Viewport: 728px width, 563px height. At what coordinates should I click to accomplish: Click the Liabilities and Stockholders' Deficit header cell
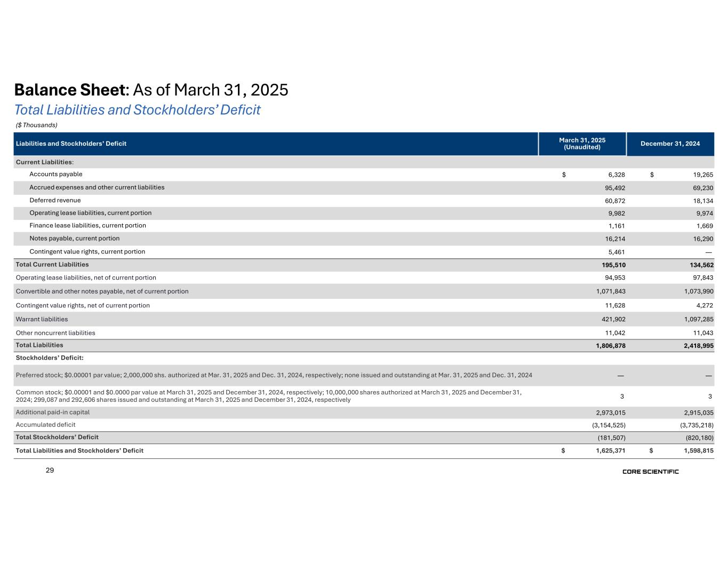tap(71, 144)
